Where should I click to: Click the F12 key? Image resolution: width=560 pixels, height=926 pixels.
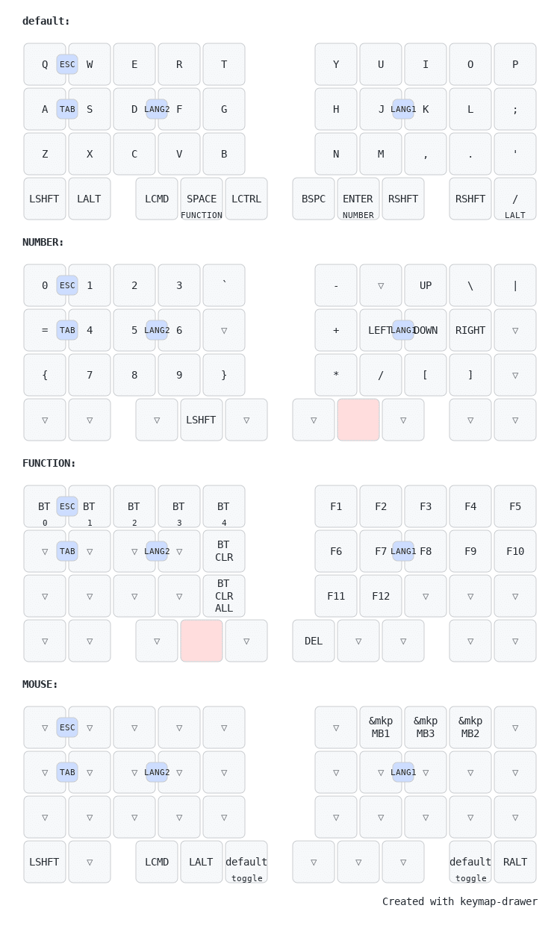381,596
